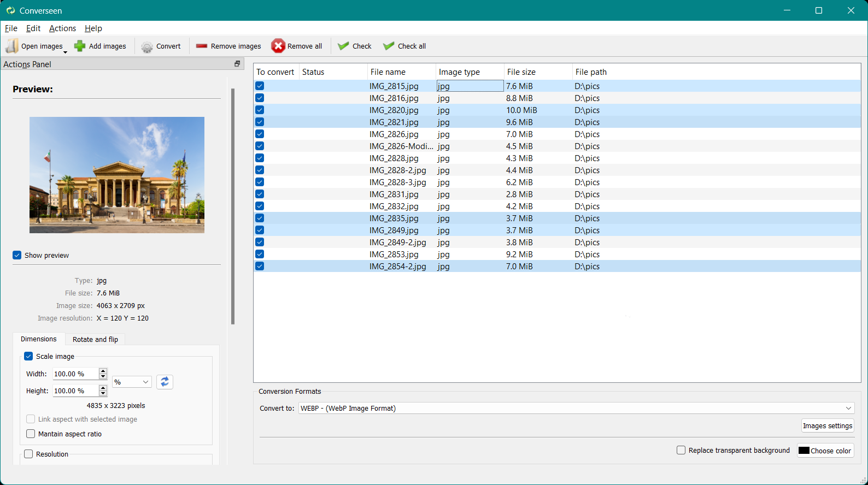The width and height of the screenshot is (868, 485).
Task: Click the Images settings button
Action: pyautogui.click(x=827, y=425)
